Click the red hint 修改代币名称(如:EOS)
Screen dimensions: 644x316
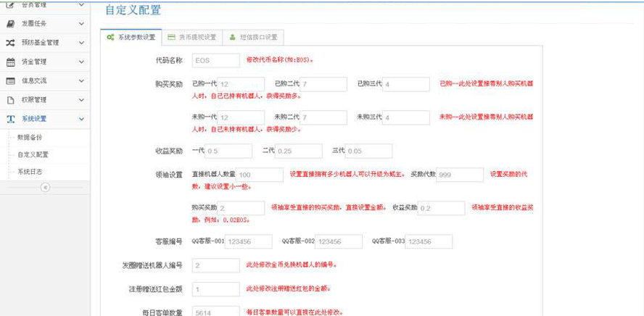click(x=280, y=60)
